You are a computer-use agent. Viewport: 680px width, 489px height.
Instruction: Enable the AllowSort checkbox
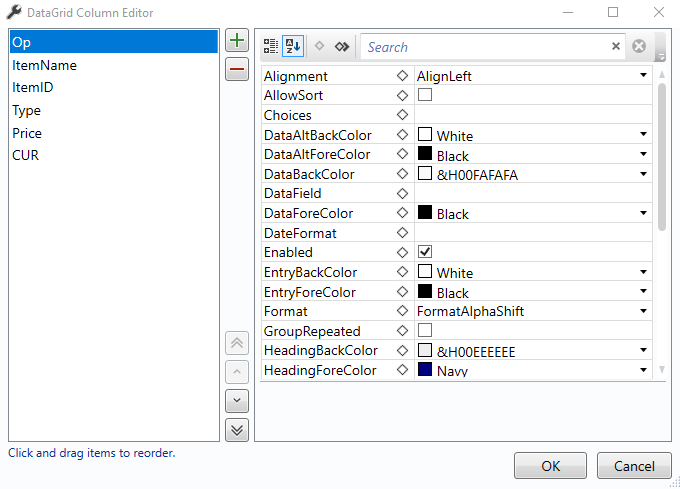pyautogui.click(x=425, y=95)
